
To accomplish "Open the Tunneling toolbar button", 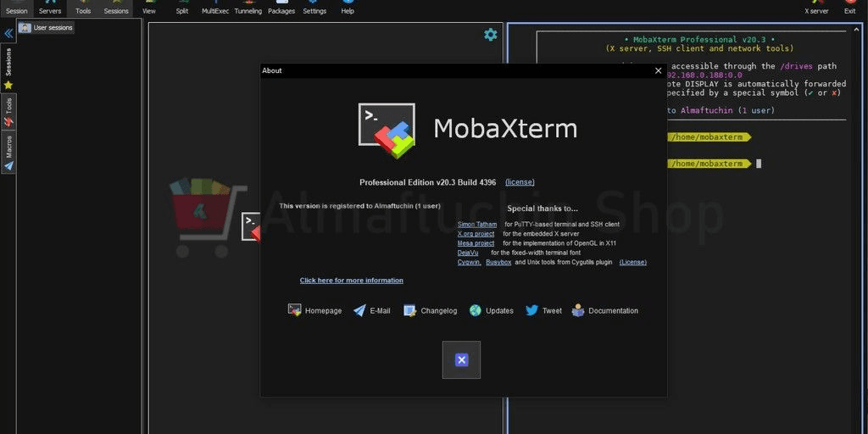I will pyautogui.click(x=248, y=8).
